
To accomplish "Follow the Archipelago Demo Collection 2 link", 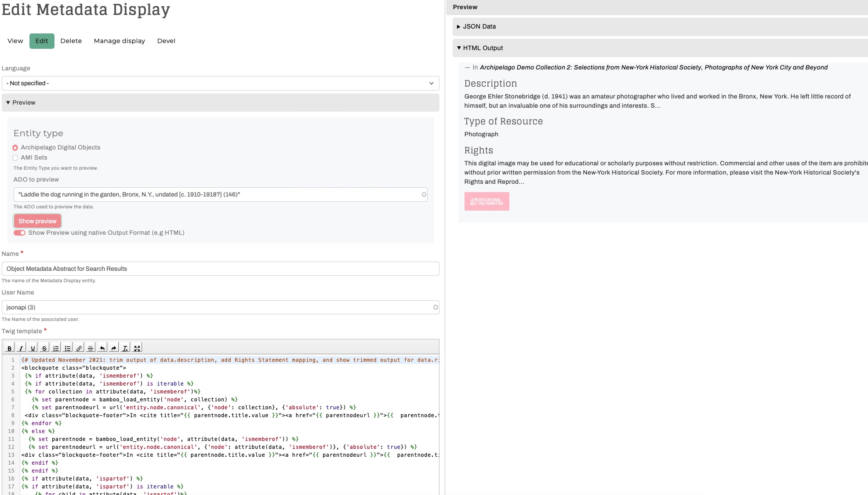I will (653, 67).
